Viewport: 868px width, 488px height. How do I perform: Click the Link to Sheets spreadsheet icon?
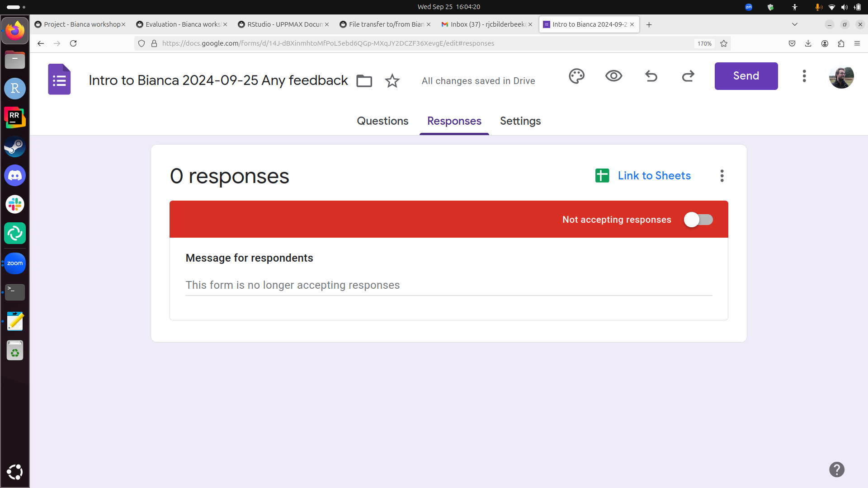[x=602, y=175]
